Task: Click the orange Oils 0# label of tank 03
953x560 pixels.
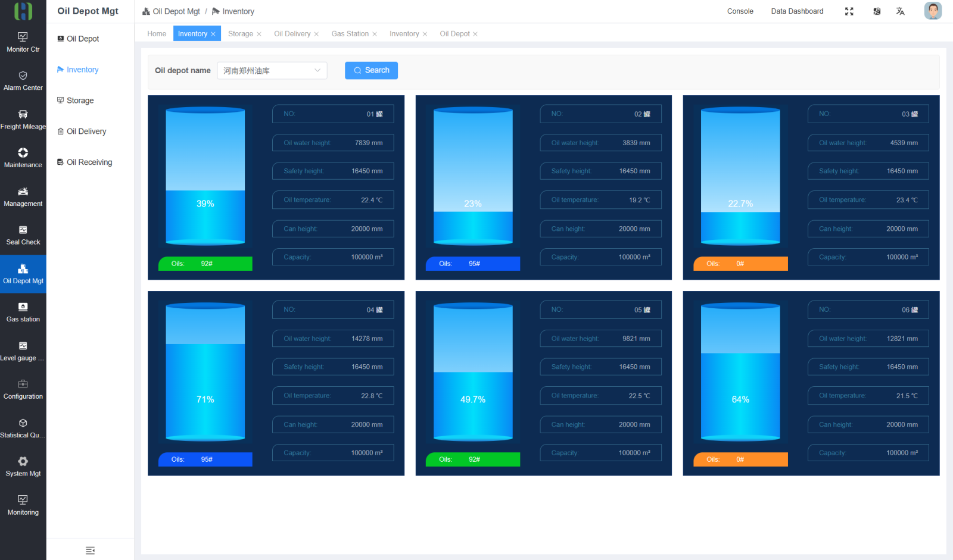Action: coord(740,264)
